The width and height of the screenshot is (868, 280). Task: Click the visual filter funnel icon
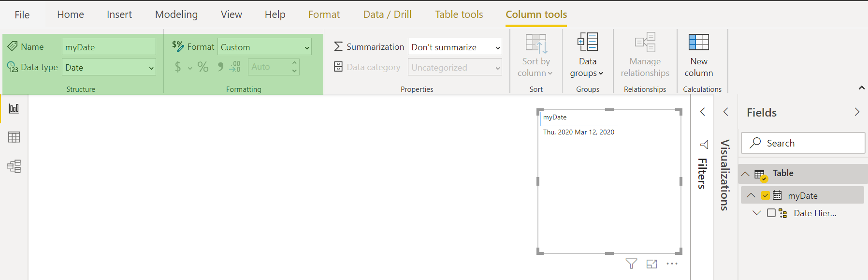point(631,264)
